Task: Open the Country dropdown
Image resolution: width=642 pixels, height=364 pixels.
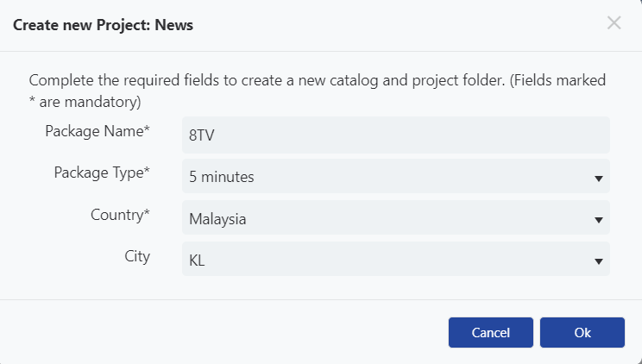Action: (x=396, y=218)
